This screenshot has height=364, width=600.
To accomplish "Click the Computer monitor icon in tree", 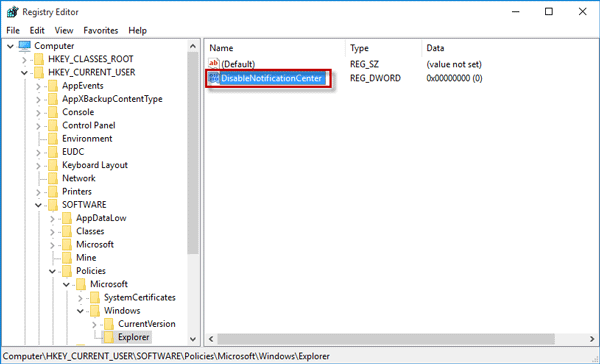I will 24,46.
